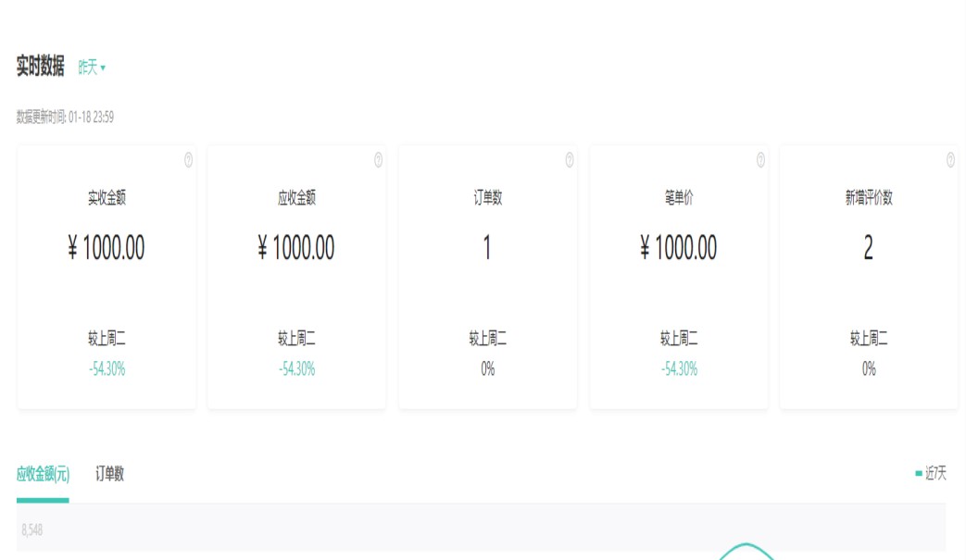966x560 pixels.
Task: Switch to the 应收金额(元) tab
Action: pyautogui.click(x=43, y=474)
